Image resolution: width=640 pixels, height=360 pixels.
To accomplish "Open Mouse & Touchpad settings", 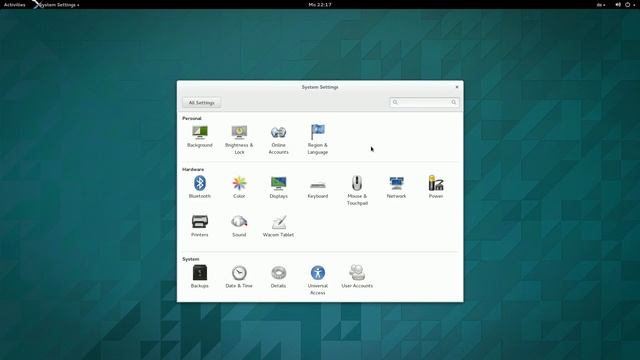I will (x=357, y=190).
